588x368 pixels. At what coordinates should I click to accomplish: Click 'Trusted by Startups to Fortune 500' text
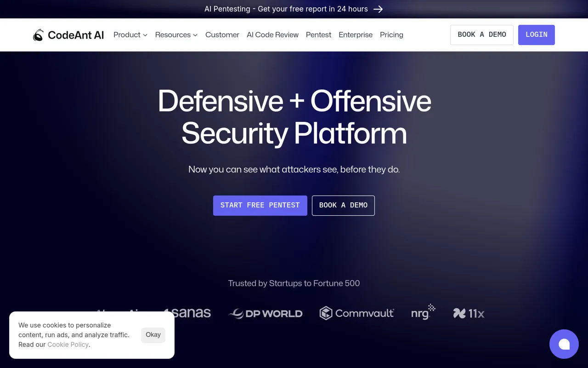tap(294, 283)
